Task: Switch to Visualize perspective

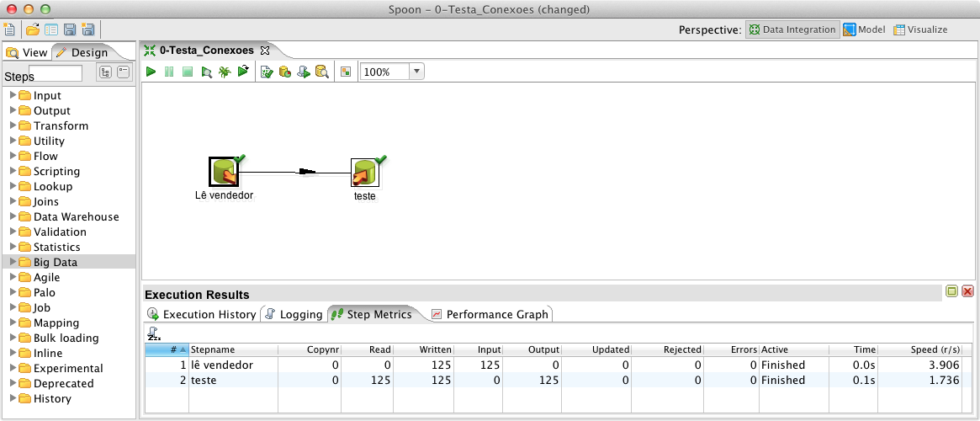Action: point(920,29)
